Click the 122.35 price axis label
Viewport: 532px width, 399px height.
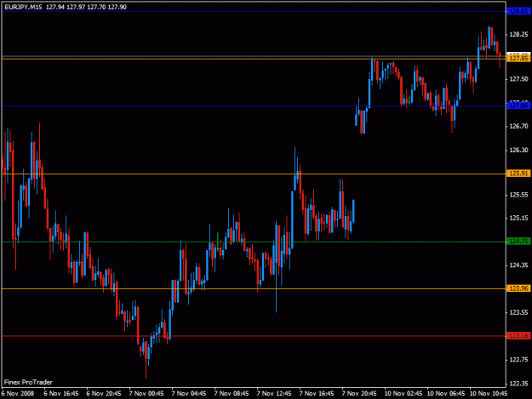[x=518, y=383]
